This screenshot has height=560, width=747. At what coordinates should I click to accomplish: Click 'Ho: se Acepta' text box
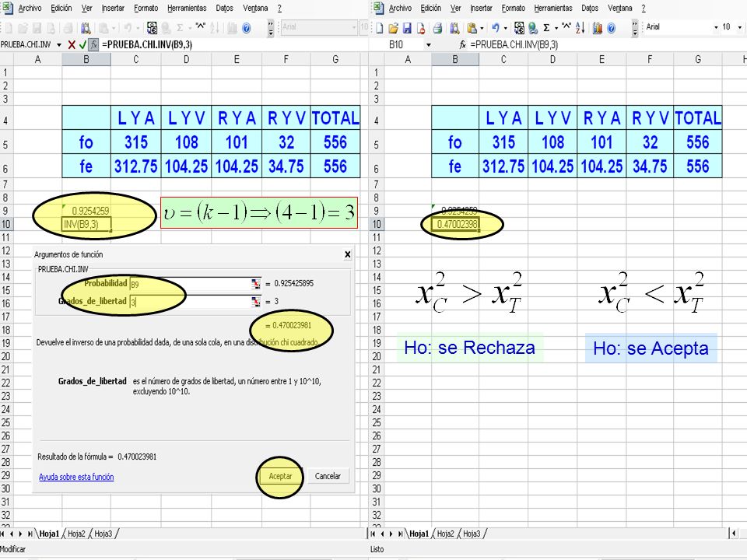click(651, 348)
